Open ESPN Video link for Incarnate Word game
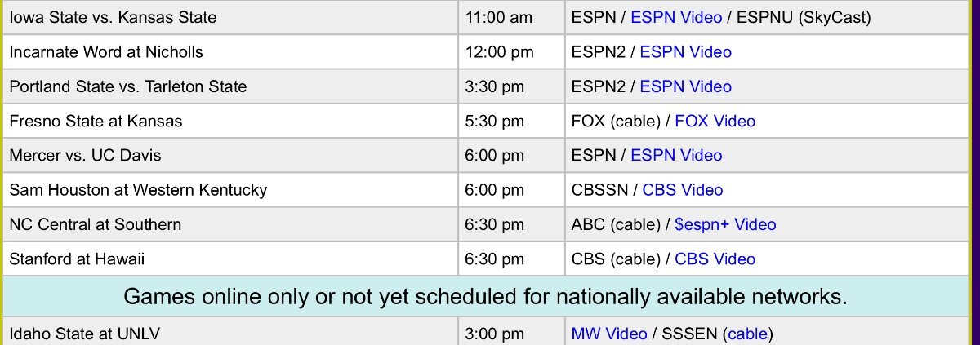 (x=685, y=52)
